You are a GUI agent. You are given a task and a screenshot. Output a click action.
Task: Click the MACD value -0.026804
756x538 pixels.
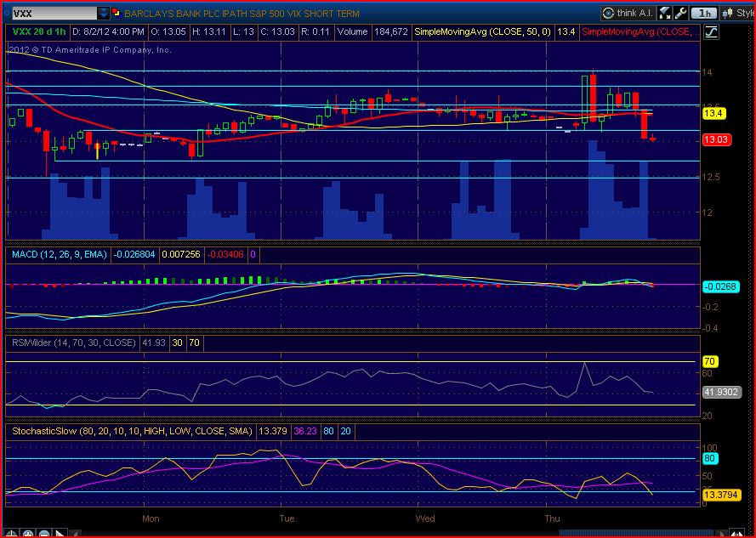click(134, 254)
